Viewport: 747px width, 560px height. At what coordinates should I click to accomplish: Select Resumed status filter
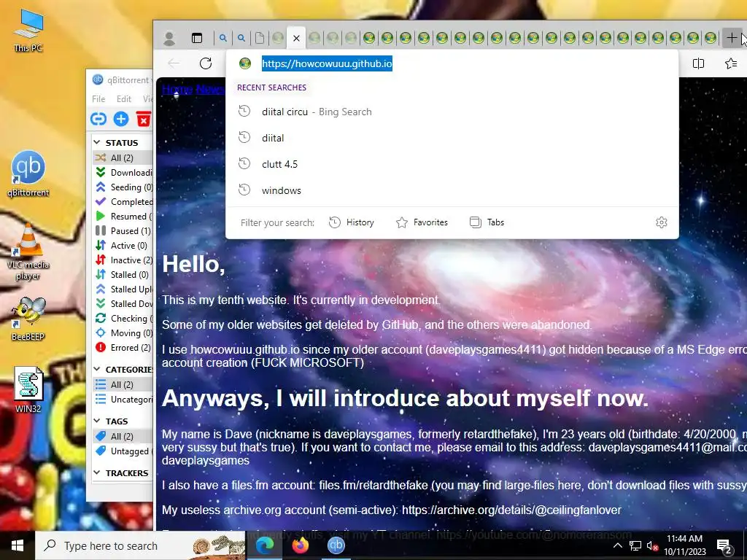(123, 216)
